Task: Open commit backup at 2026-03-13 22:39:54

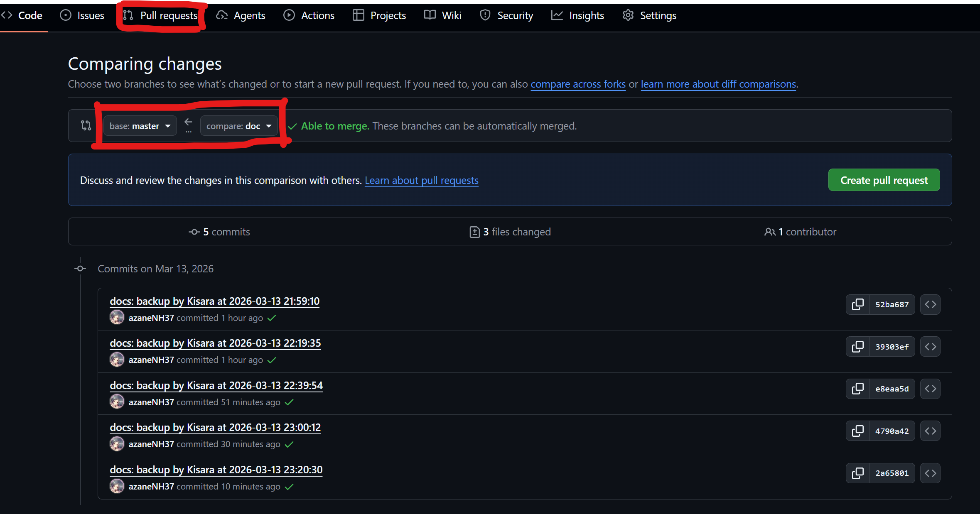Action: (216, 385)
